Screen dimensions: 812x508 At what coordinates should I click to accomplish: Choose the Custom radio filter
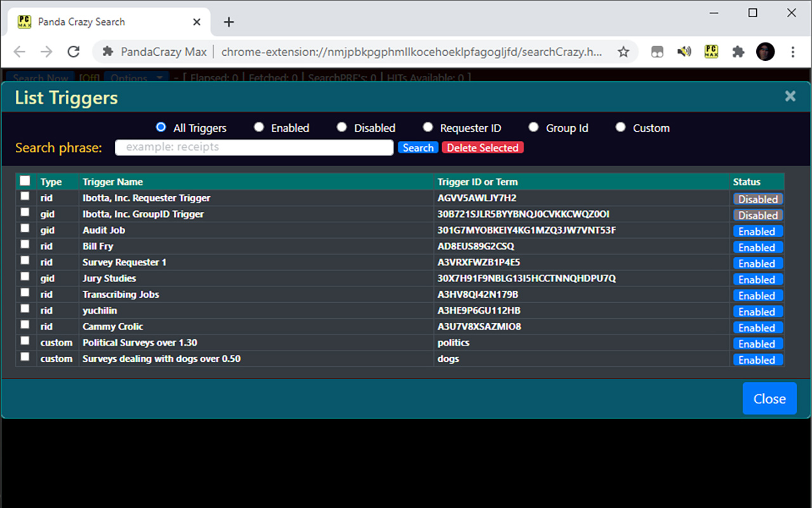(x=620, y=128)
